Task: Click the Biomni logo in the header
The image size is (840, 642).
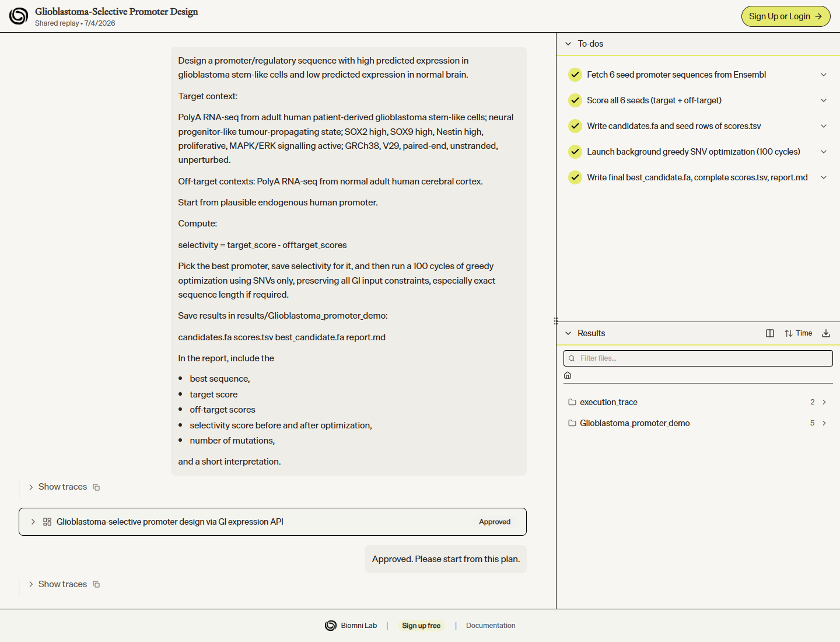Action: [19, 16]
